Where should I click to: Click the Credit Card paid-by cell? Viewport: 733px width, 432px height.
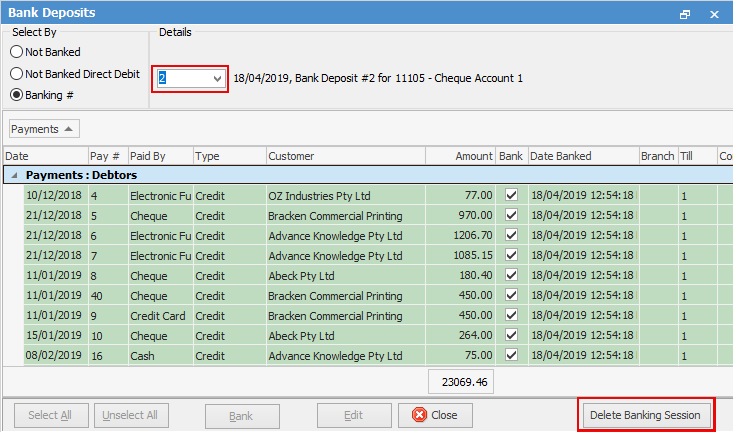click(x=161, y=316)
